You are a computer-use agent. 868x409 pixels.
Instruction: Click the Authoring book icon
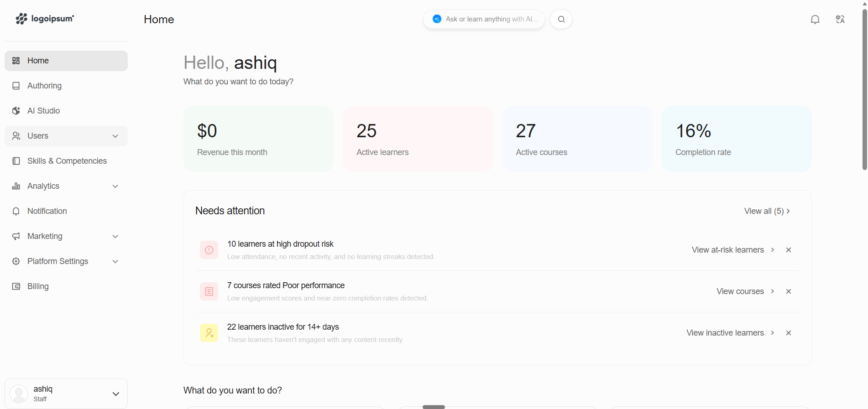click(16, 86)
